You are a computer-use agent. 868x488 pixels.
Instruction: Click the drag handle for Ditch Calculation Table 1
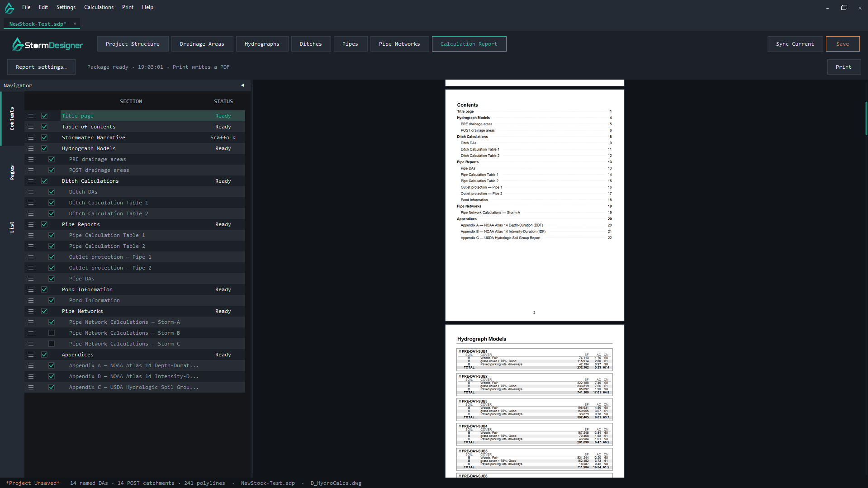coord(31,203)
